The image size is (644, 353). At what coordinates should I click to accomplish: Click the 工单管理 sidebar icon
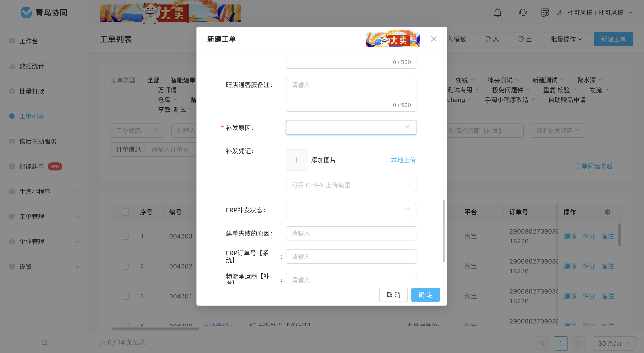[x=12, y=217]
